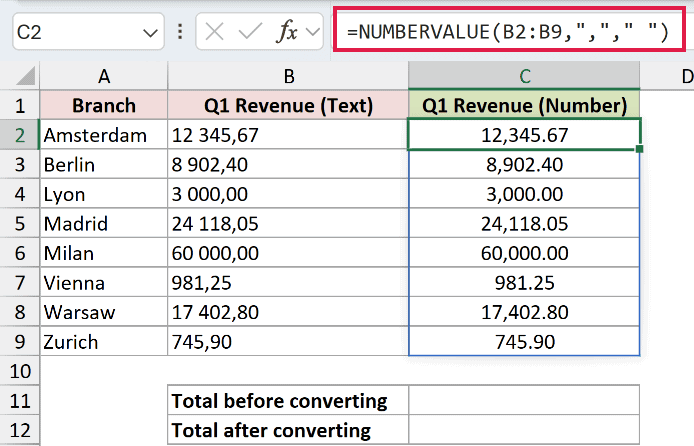Image resolution: width=694 pixels, height=446 pixels.
Task: Select empty cell next to Total before converting
Action: click(x=524, y=400)
